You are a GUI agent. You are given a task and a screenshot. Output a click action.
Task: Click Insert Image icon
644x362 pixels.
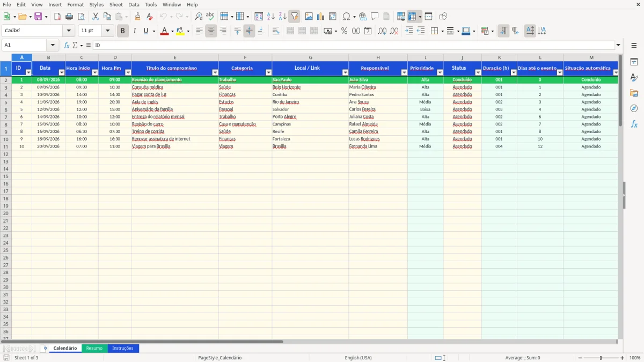pyautogui.click(x=309, y=17)
